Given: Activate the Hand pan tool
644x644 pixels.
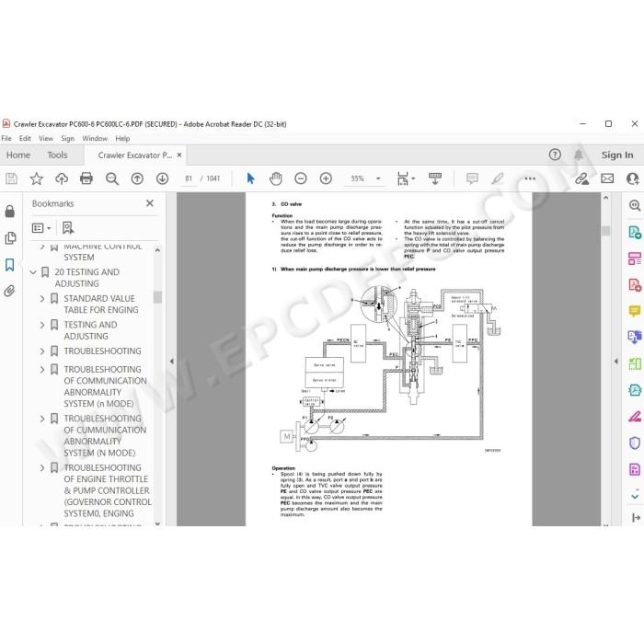Looking at the screenshot, I should click(x=276, y=178).
